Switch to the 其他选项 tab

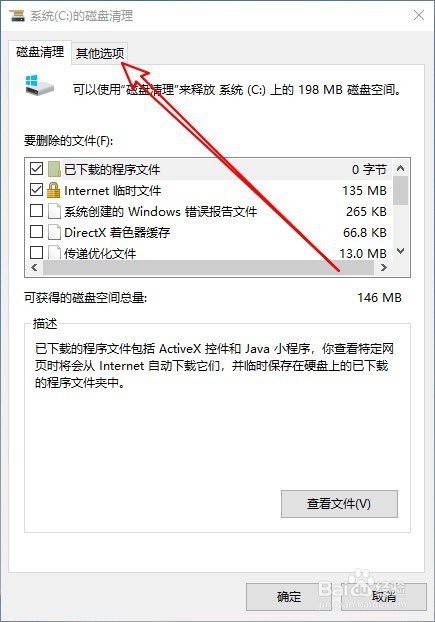pos(100,53)
